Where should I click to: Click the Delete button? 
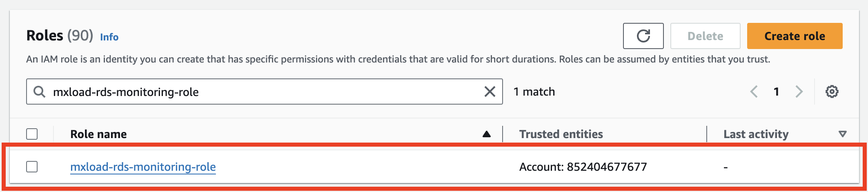pyautogui.click(x=705, y=36)
